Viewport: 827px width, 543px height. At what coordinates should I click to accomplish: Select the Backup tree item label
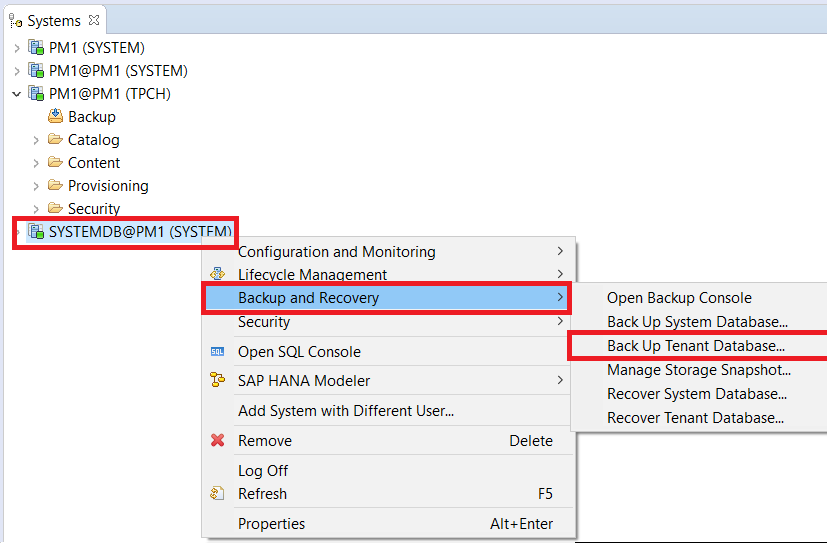(x=92, y=117)
